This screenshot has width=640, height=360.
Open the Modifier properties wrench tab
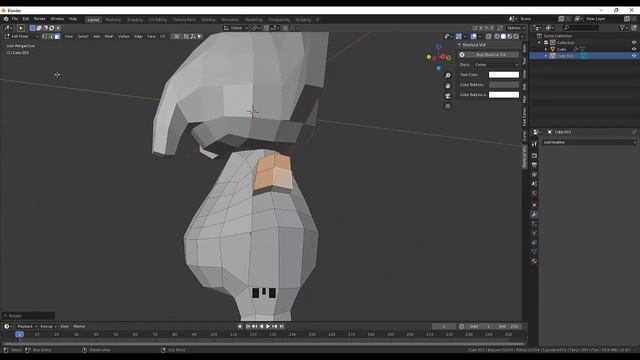pos(534,215)
